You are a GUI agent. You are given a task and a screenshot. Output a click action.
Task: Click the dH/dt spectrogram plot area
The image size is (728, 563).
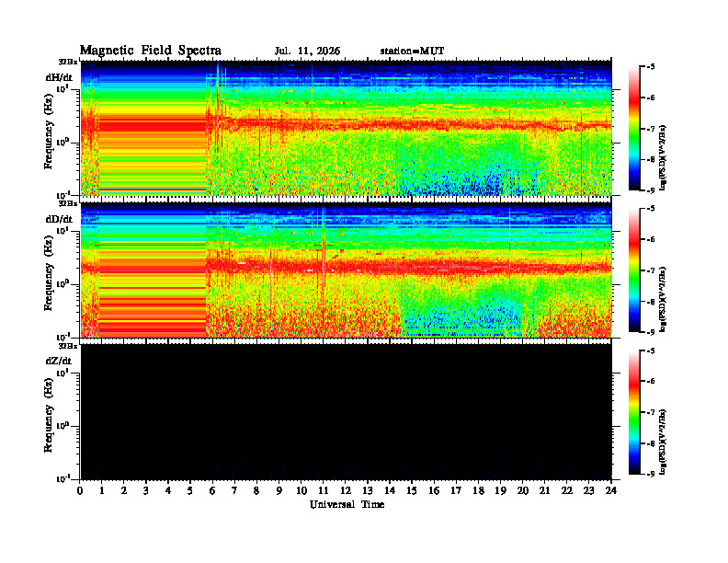tap(347, 128)
